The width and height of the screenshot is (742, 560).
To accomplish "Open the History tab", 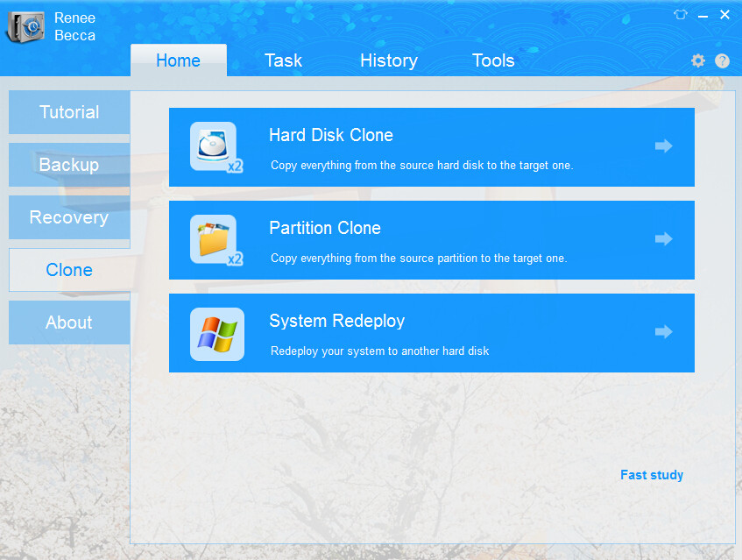I will pos(388,60).
